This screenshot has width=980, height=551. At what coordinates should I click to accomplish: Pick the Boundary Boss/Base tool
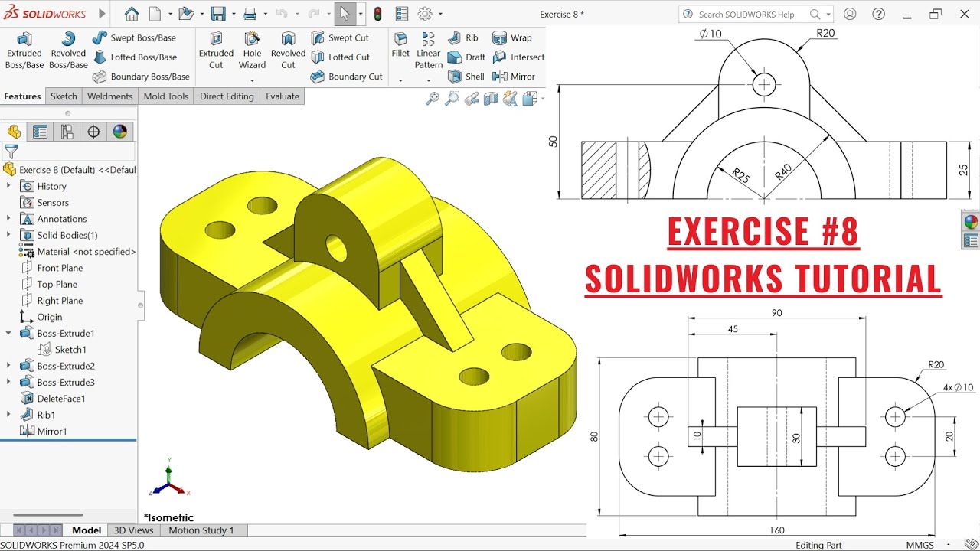141,77
